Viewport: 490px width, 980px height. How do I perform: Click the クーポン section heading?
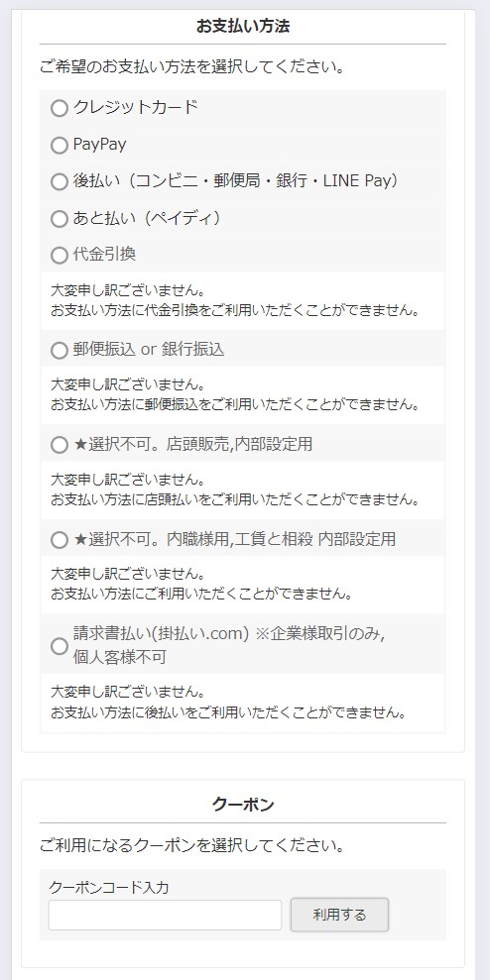point(243,805)
